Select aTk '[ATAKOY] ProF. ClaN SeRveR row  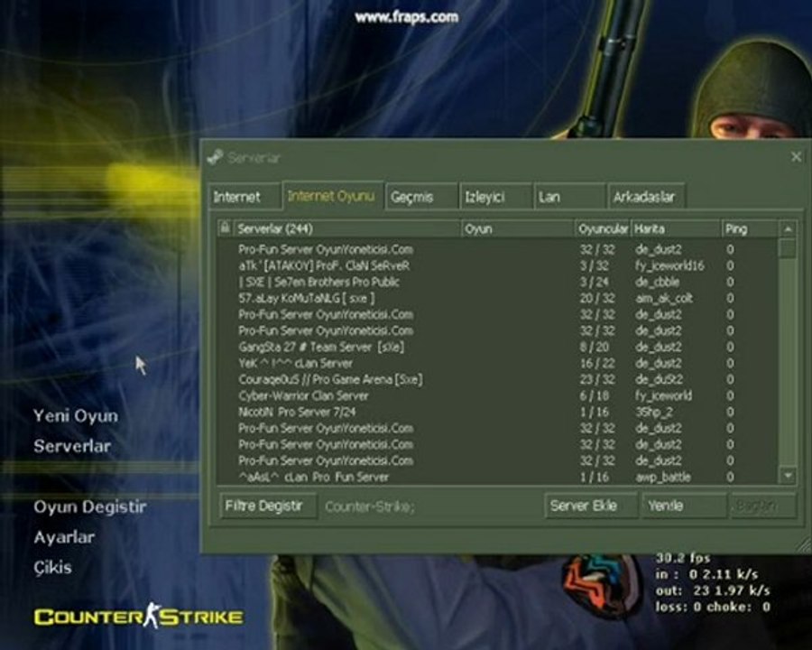point(497,266)
